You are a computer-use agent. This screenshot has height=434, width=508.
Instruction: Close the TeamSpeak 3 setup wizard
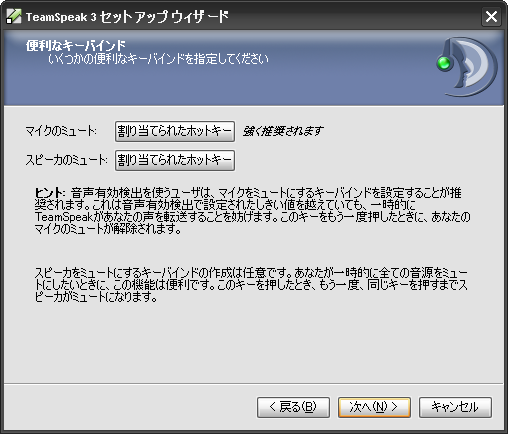coord(491,16)
